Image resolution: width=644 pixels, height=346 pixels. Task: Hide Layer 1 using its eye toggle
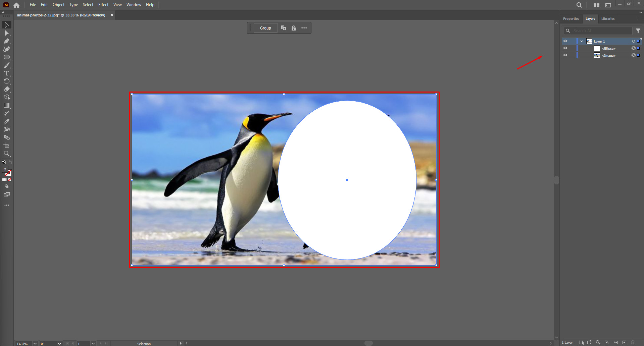point(565,41)
